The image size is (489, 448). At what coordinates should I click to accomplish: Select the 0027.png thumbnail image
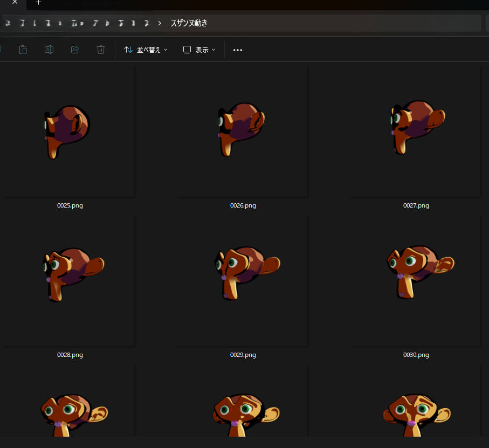coord(416,132)
